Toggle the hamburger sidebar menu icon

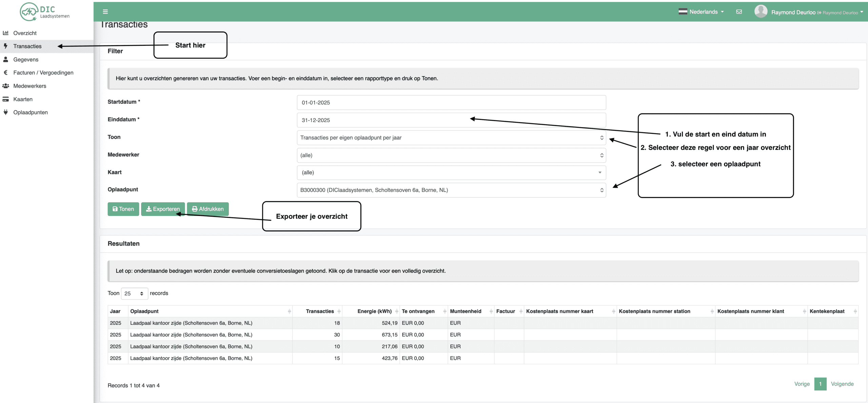pyautogui.click(x=105, y=12)
